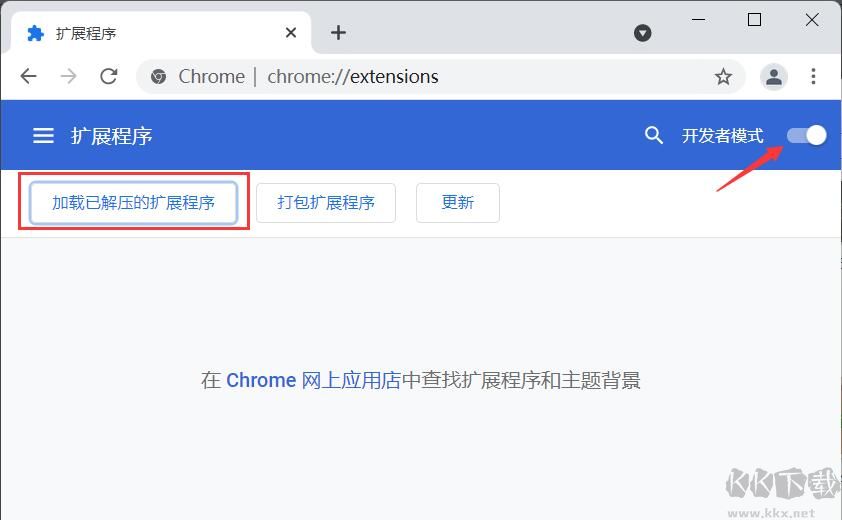842x520 pixels.
Task: Click the chrome://extensions address field
Action: (440, 77)
